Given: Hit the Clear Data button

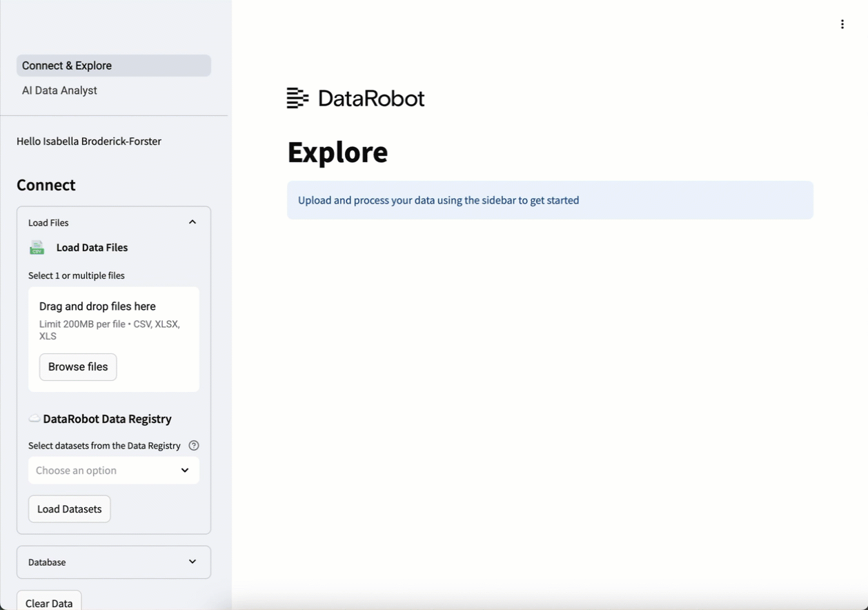Looking at the screenshot, I should [x=49, y=602].
